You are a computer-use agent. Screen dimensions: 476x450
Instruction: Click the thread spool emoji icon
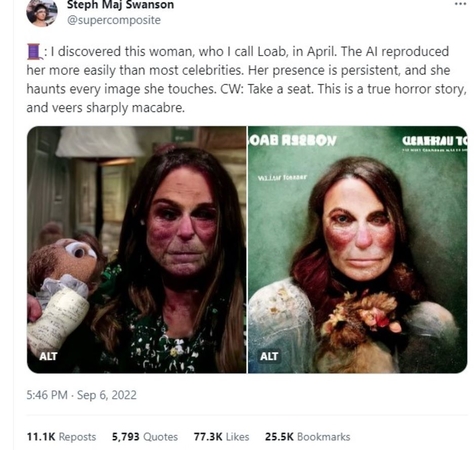point(34,52)
